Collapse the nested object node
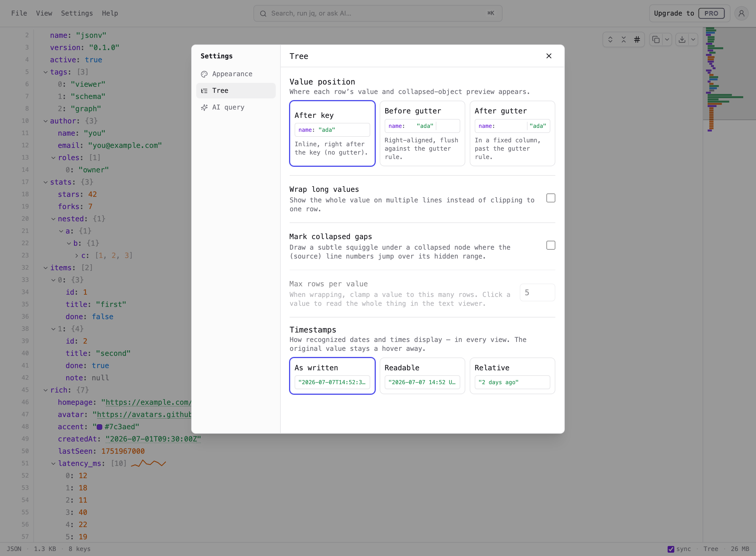This screenshot has height=556, width=756. 53,219
